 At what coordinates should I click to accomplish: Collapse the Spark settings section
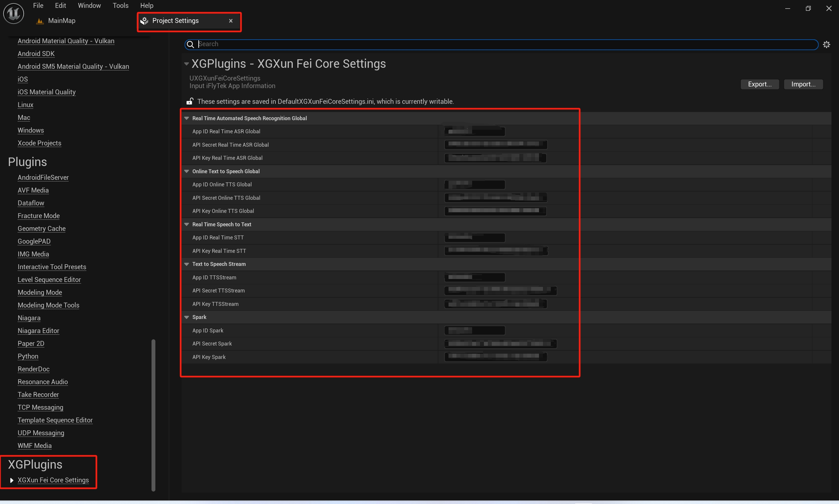187,317
